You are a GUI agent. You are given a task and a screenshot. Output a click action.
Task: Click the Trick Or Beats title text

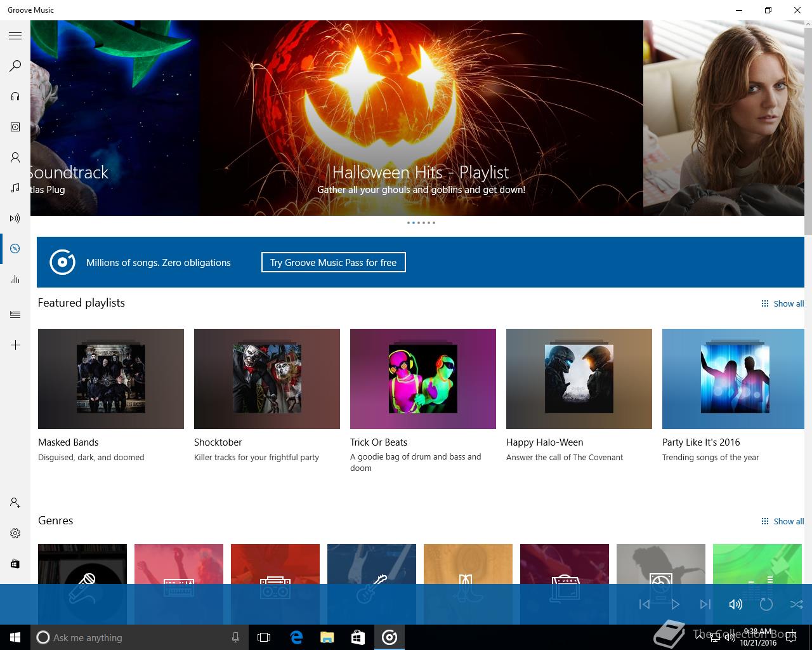[x=379, y=442]
